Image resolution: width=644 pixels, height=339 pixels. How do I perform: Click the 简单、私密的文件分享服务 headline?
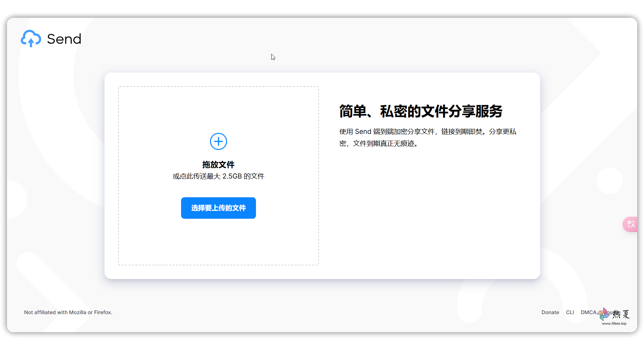coord(421,111)
